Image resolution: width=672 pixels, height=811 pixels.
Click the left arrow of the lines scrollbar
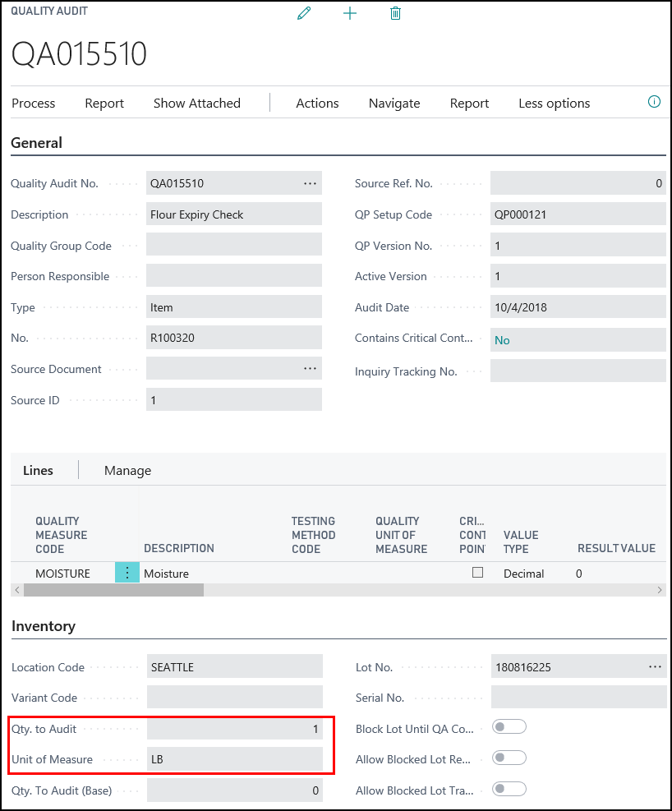click(x=18, y=590)
